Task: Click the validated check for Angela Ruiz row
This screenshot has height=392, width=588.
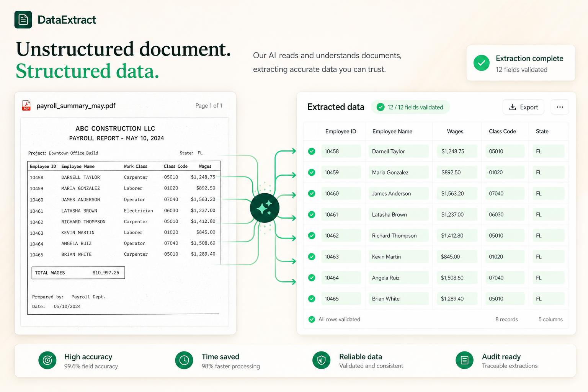Action: 312,278
